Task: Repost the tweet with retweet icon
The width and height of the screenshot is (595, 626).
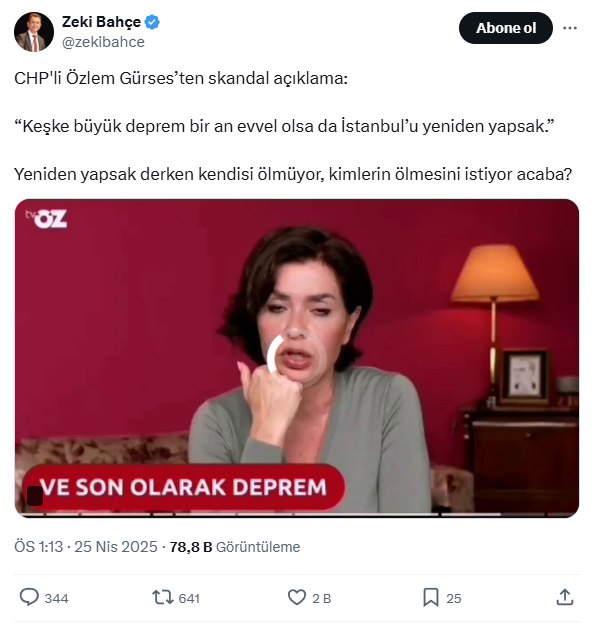Action: tap(163, 597)
